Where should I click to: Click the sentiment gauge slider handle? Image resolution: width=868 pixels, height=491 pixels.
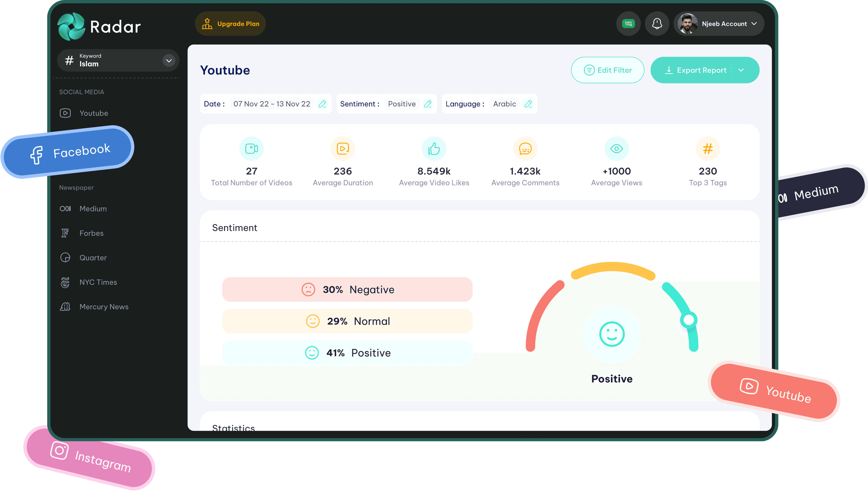point(688,320)
